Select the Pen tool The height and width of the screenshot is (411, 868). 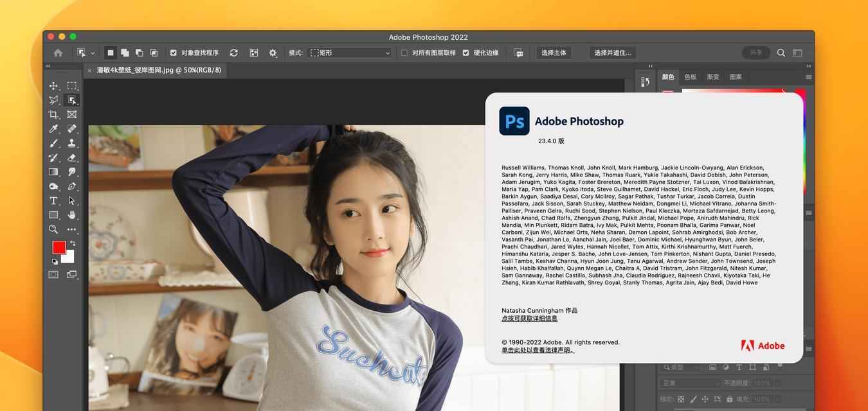72,186
